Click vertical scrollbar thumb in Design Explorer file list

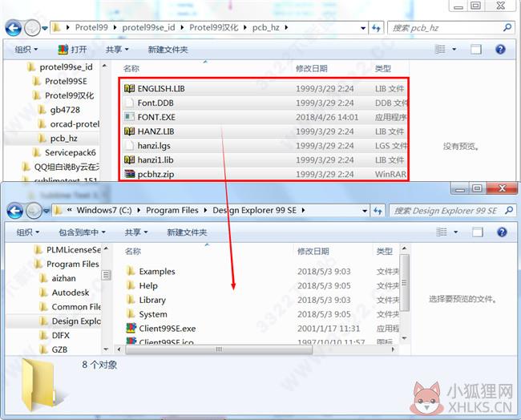[404, 283]
